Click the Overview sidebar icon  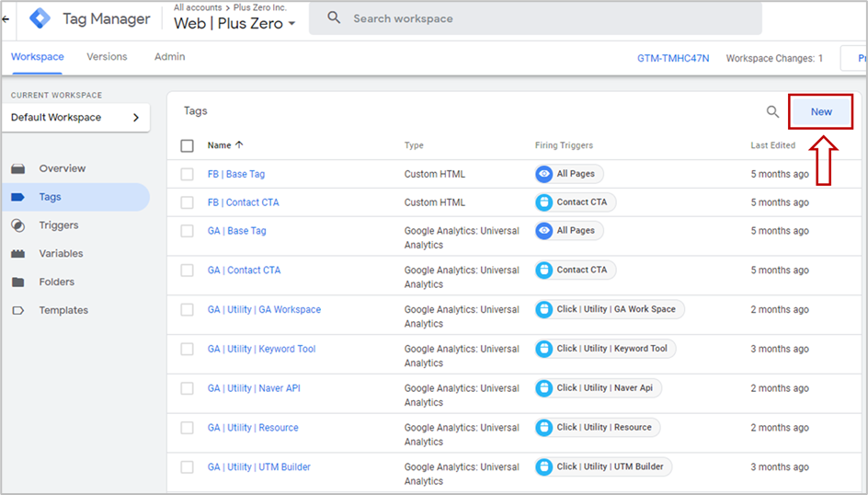click(x=18, y=168)
